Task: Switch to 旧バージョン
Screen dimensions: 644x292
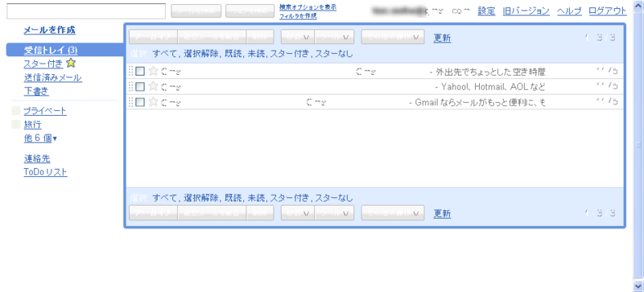Action: (526, 11)
